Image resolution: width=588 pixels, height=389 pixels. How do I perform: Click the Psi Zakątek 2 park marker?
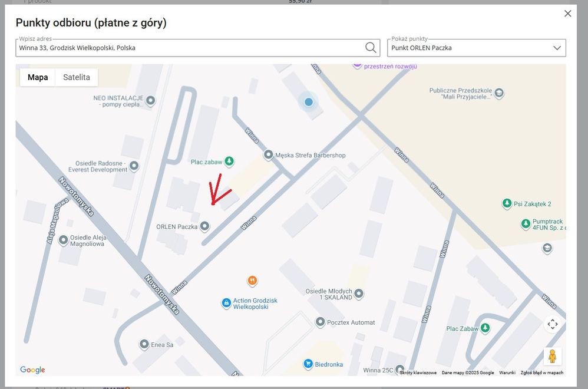click(x=507, y=204)
